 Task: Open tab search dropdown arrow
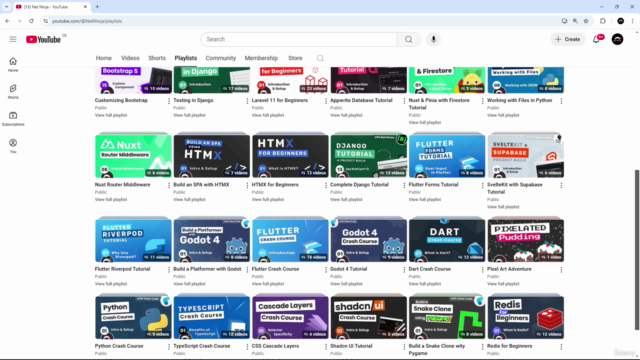[x=6, y=7]
